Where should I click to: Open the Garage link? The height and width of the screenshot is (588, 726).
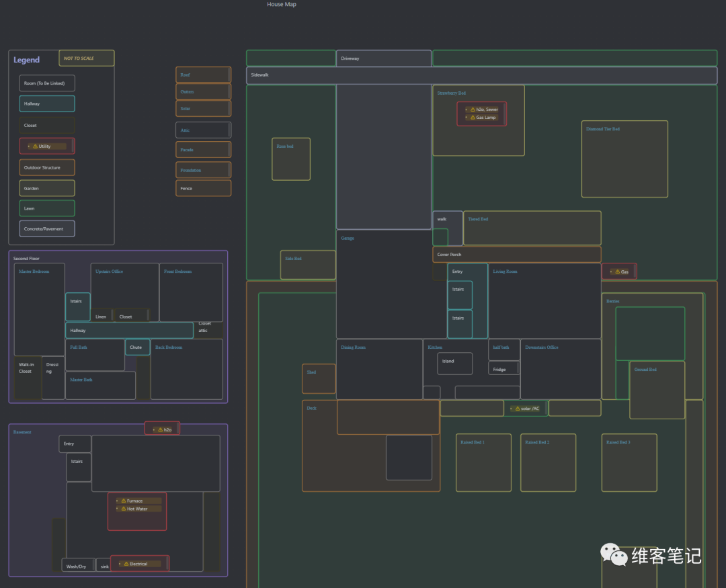tap(348, 239)
